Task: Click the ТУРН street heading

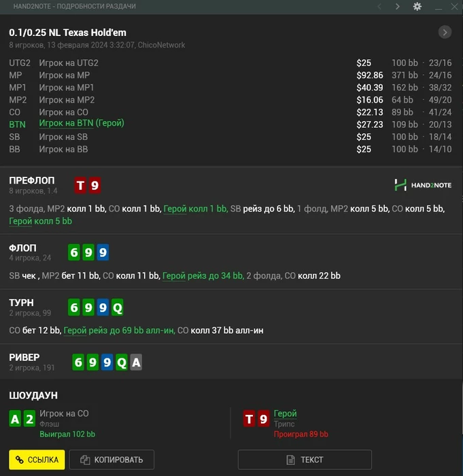Action: pos(21,303)
